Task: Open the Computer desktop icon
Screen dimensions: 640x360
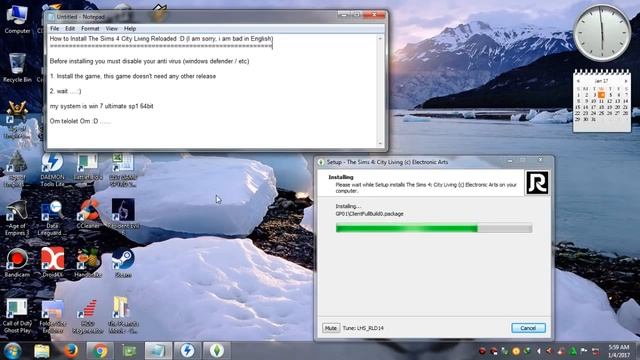Action: 17,19
